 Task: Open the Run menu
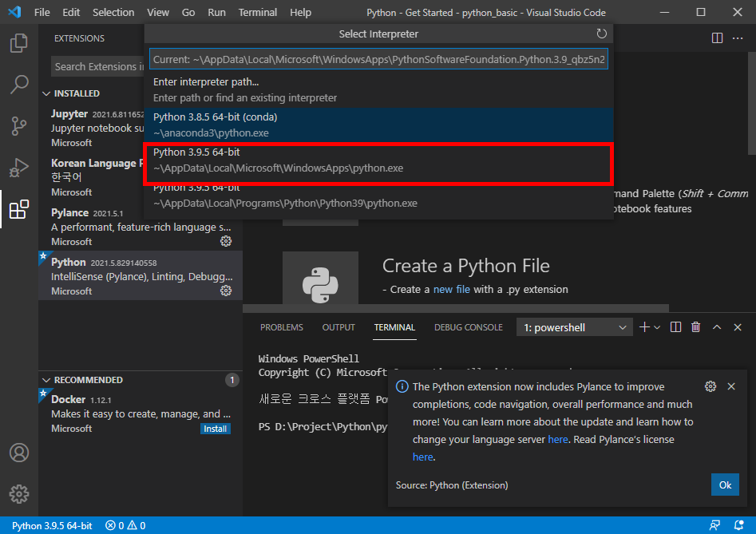click(216, 13)
